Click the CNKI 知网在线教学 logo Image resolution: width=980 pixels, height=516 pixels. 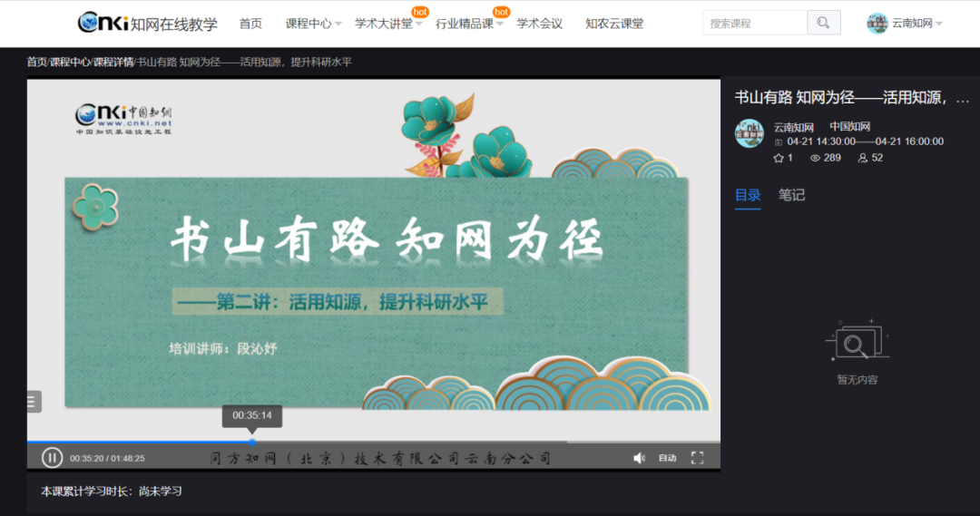148,23
